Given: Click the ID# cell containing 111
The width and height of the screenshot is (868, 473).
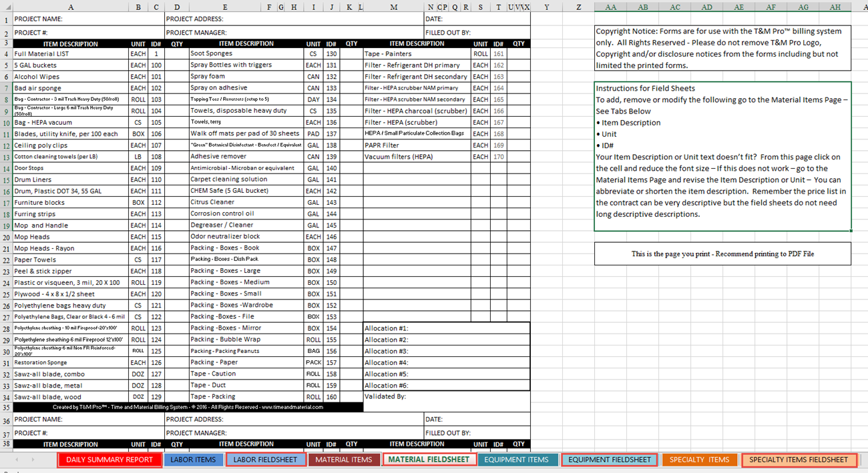Looking at the screenshot, I should [x=156, y=191].
